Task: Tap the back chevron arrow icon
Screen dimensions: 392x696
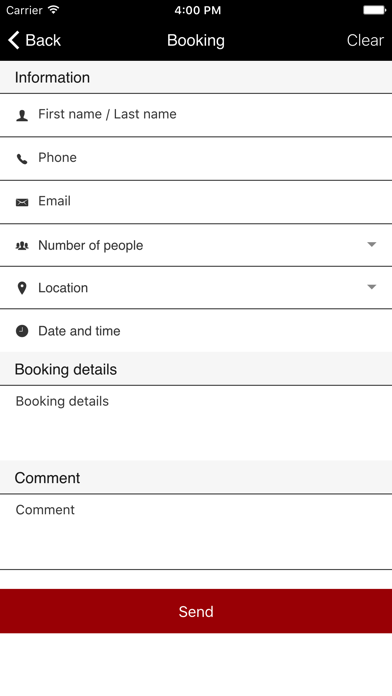Action: [x=14, y=40]
